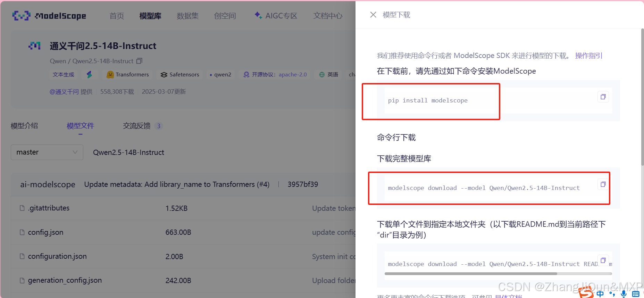Image resolution: width=644 pixels, height=298 pixels.
Task: Open the master branch dropdown
Action: [47, 152]
